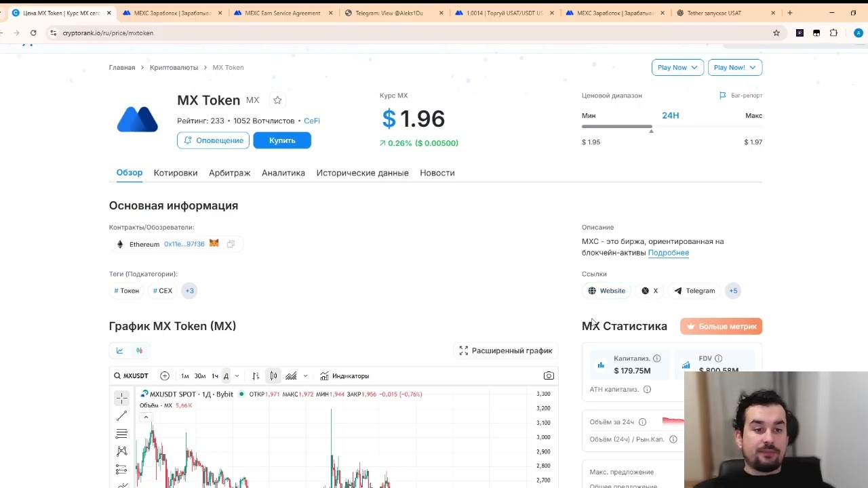Screen dimensions: 868x488
Task: Switch to MEXC Earn Service Agreement tab
Action: [282, 13]
